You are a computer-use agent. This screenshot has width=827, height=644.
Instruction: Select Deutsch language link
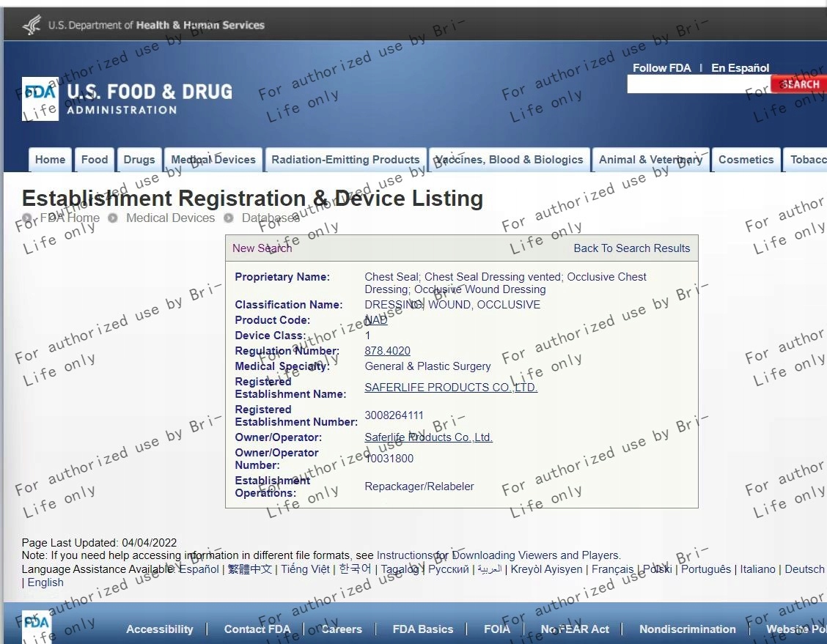pos(804,569)
